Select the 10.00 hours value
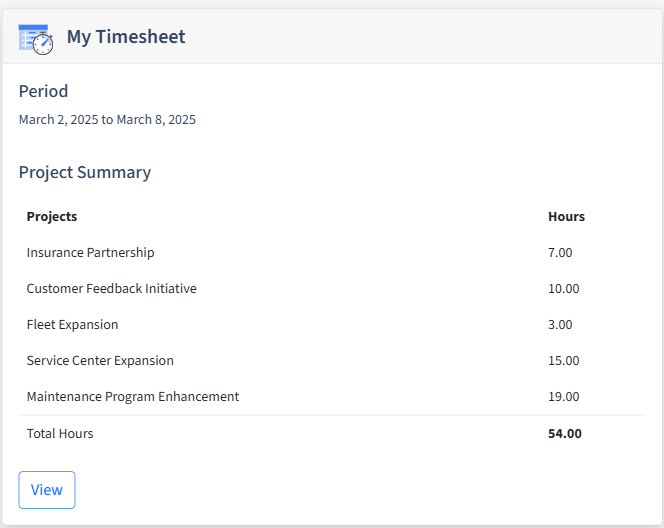 563,288
